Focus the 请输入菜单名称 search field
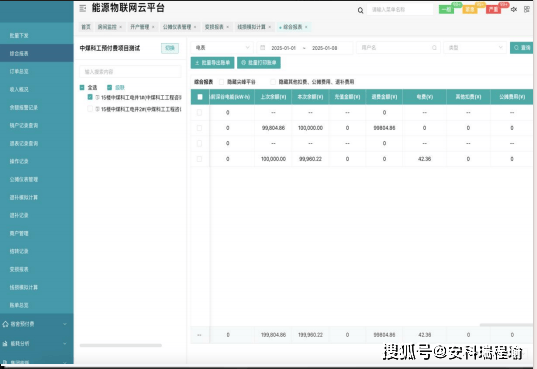 click(400, 10)
